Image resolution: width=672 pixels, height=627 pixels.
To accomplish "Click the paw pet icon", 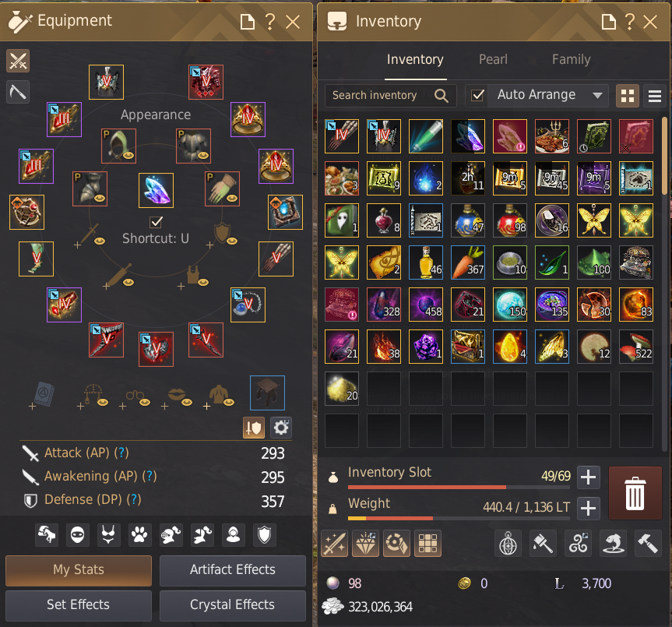I will [x=139, y=535].
